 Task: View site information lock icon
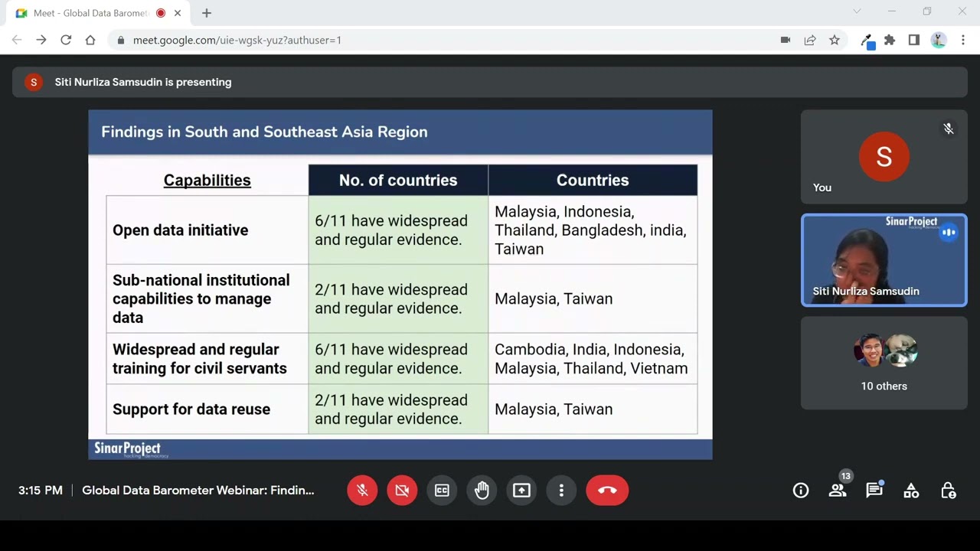pyautogui.click(x=120, y=40)
